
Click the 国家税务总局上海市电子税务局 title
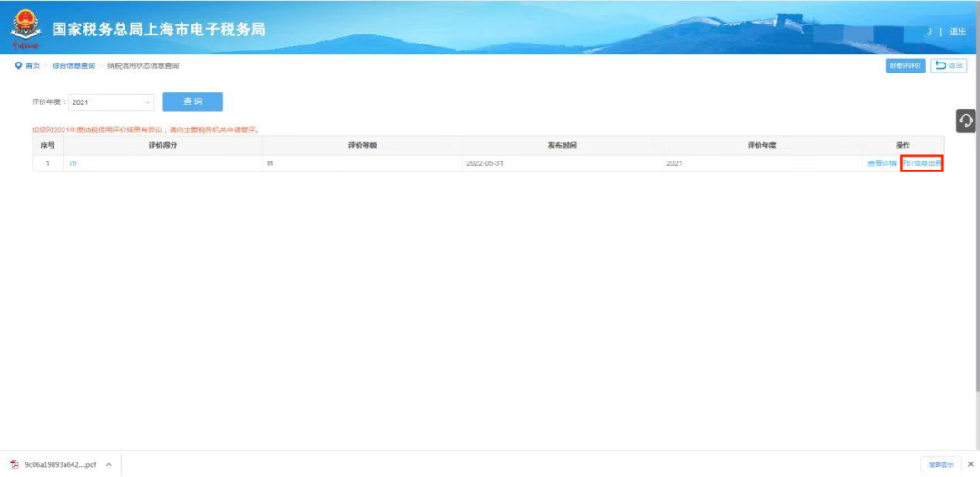(x=158, y=29)
